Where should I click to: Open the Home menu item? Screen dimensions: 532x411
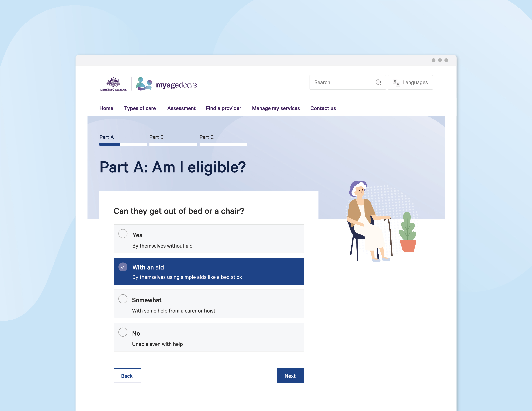[106, 108]
